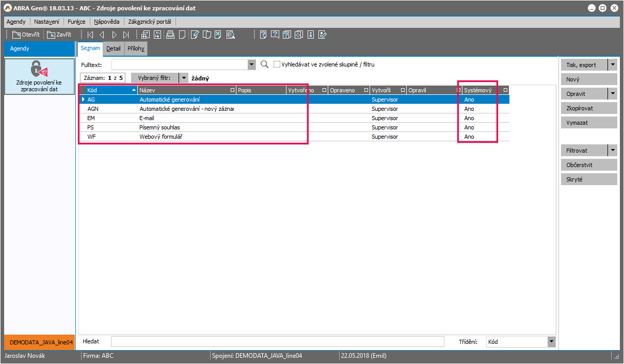Go to first record navigation arrow
This screenshot has height=364, width=624.
tap(90, 35)
